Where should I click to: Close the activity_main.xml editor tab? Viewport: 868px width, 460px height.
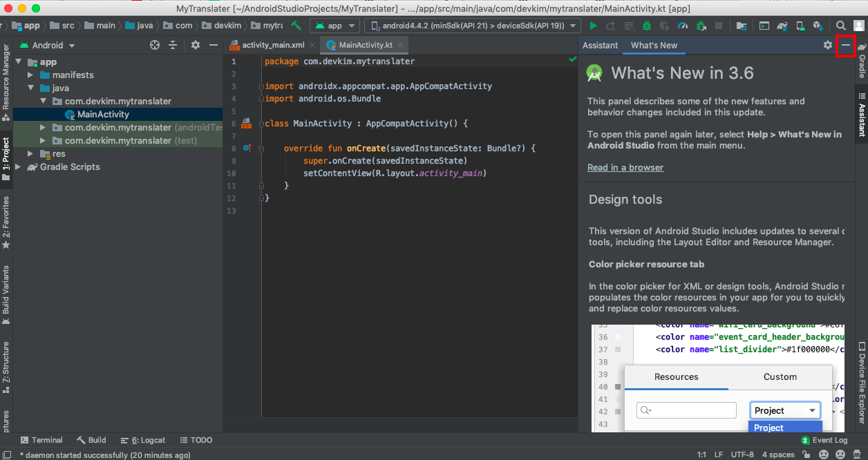312,45
